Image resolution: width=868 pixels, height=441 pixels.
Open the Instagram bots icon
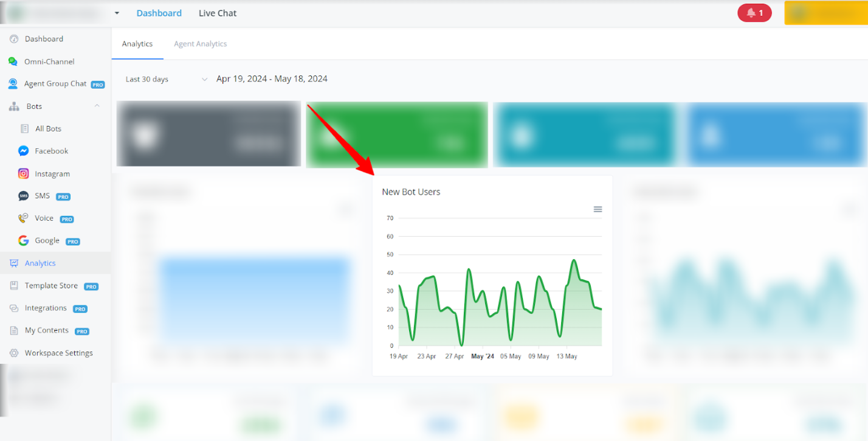(x=23, y=173)
